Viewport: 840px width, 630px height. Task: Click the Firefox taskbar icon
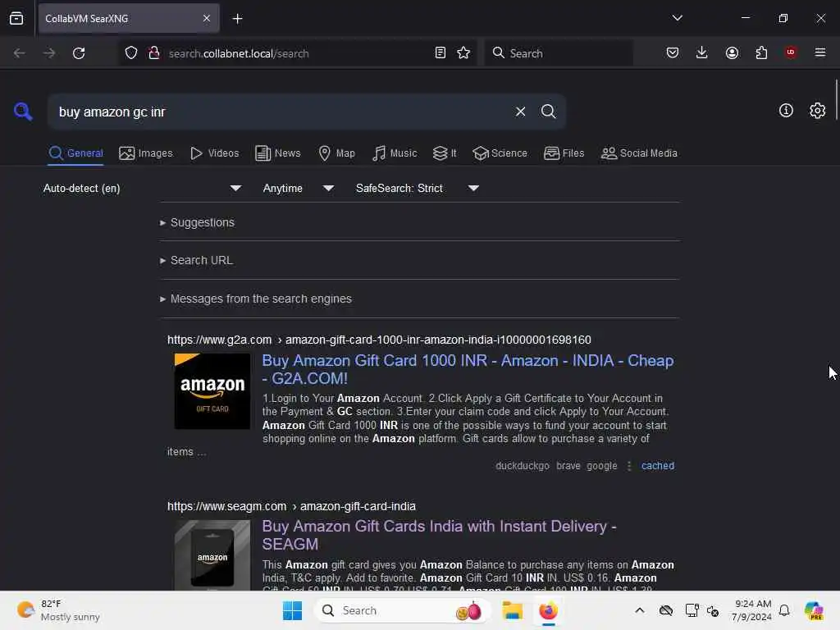549,610
